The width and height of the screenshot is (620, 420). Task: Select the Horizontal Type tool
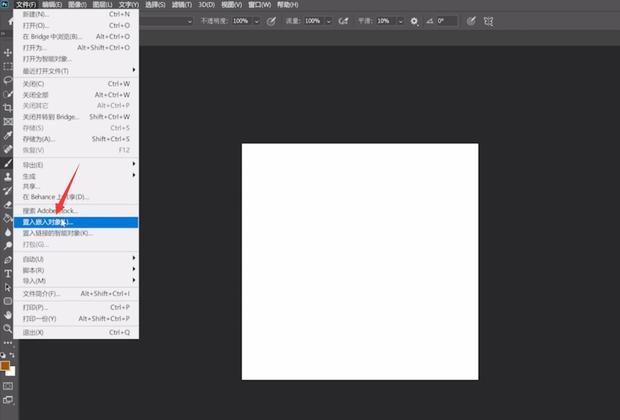click(8, 274)
